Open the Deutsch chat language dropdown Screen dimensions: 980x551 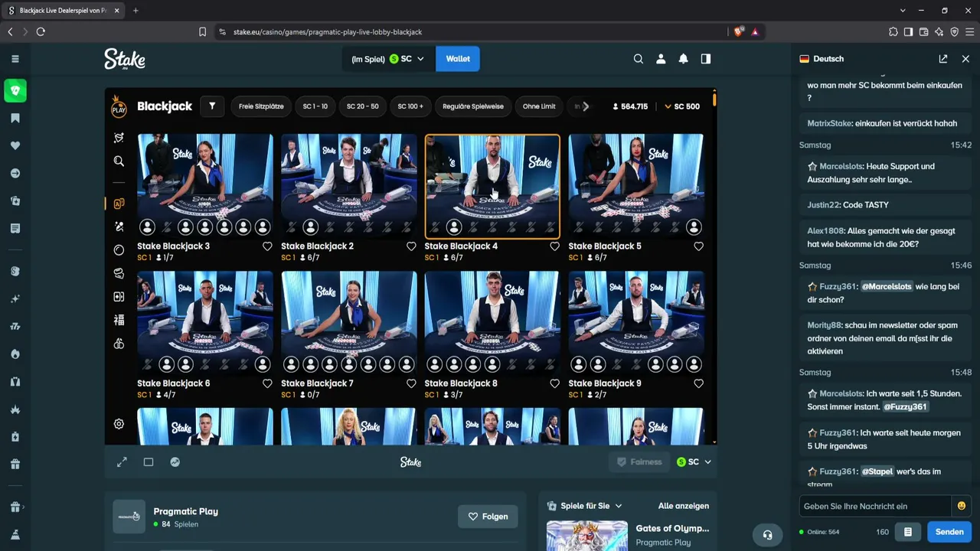pos(822,59)
